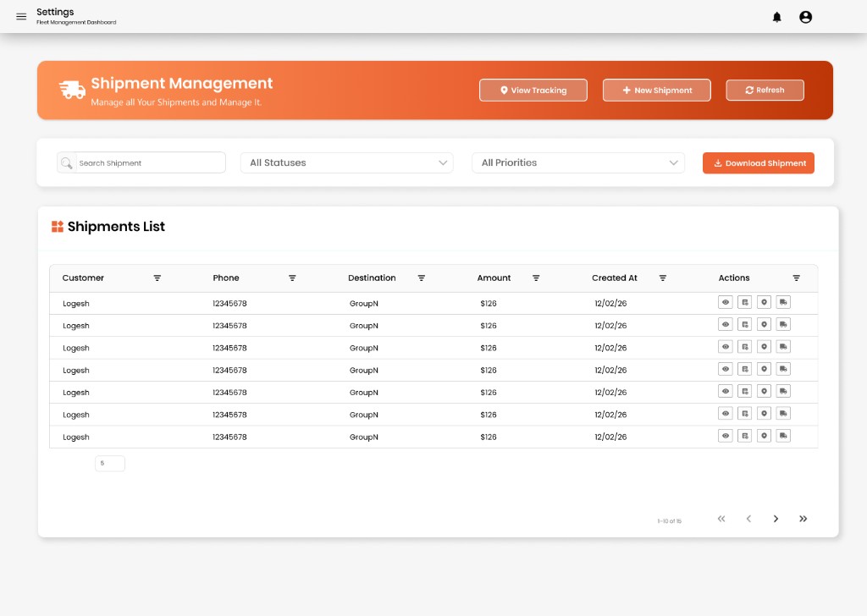
Task: Click date '12/02/26' in the sixth shipment row
Action: pyautogui.click(x=610, y=415)
